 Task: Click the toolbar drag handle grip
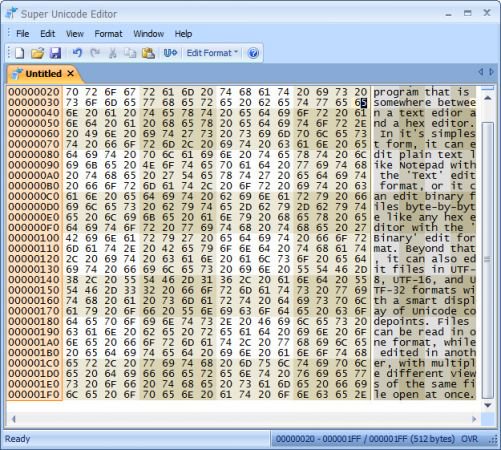tap(9, 53)
